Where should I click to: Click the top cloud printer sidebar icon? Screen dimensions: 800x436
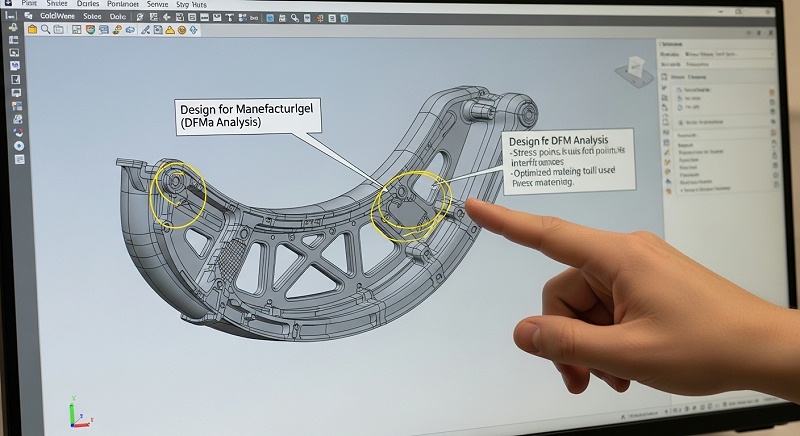(x=13, y=27)
